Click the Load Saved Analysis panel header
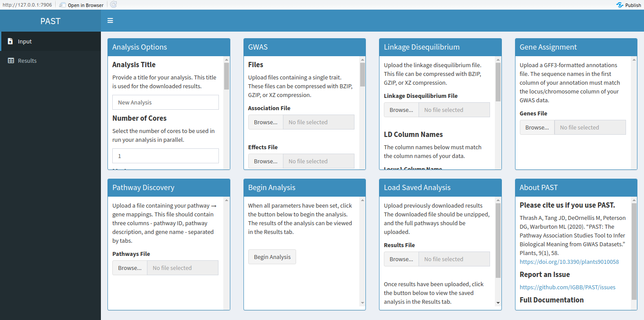Screen dimensions: 644x320 pyautogui.click(x=440, y=187)
